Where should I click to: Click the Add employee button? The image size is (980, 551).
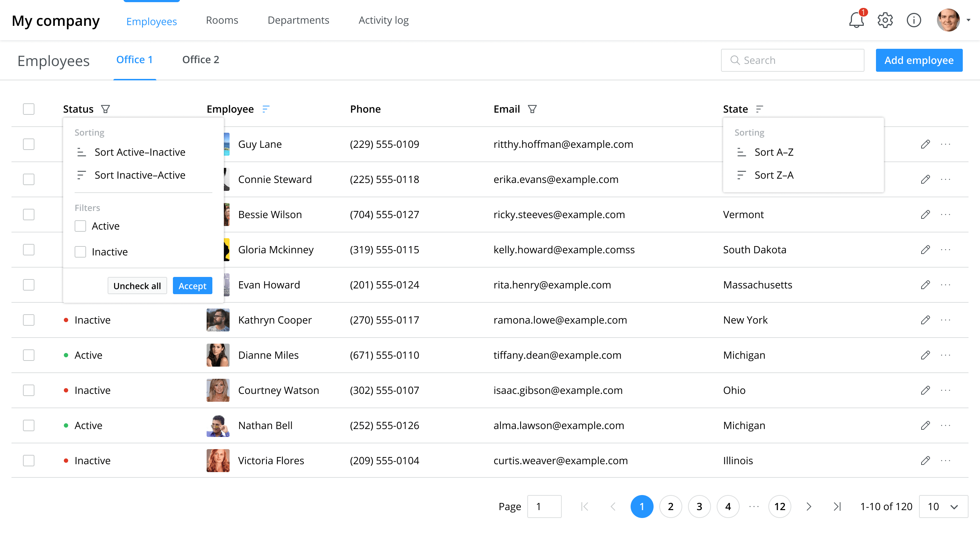(x=919, y=60)
